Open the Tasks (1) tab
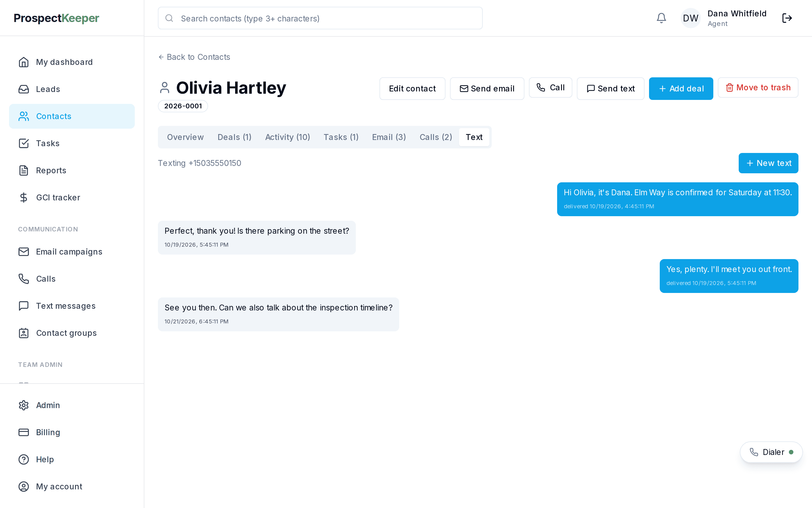812x508 pixels. click(x=341, y=137)
